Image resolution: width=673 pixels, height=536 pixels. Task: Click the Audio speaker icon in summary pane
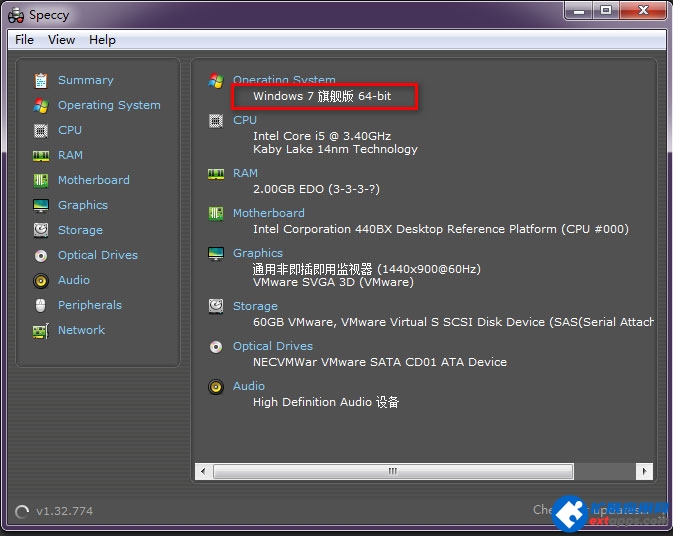point(216,387)
